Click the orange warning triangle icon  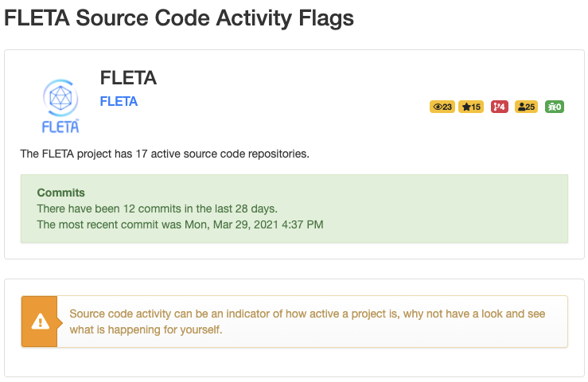(x=39, y=322)
